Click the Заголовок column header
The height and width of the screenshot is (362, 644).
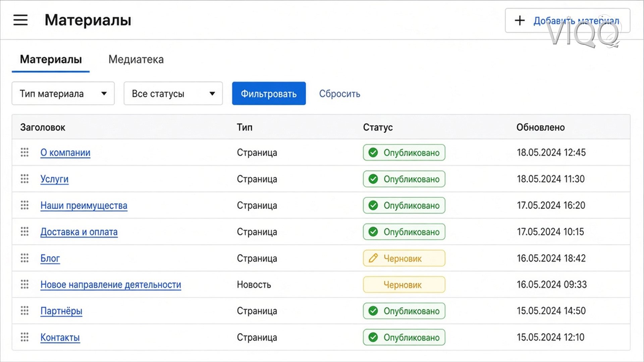click(x=43, y=127)
